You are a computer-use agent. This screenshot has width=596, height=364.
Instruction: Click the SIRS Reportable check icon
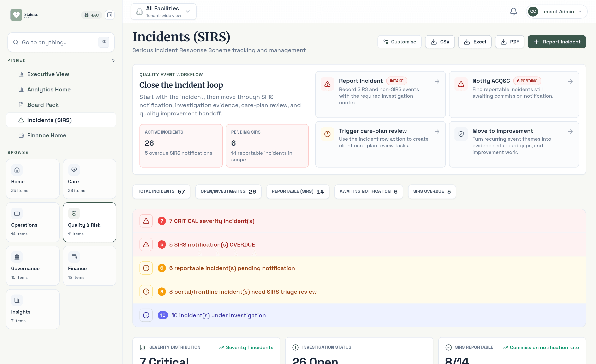coord(448,347)
